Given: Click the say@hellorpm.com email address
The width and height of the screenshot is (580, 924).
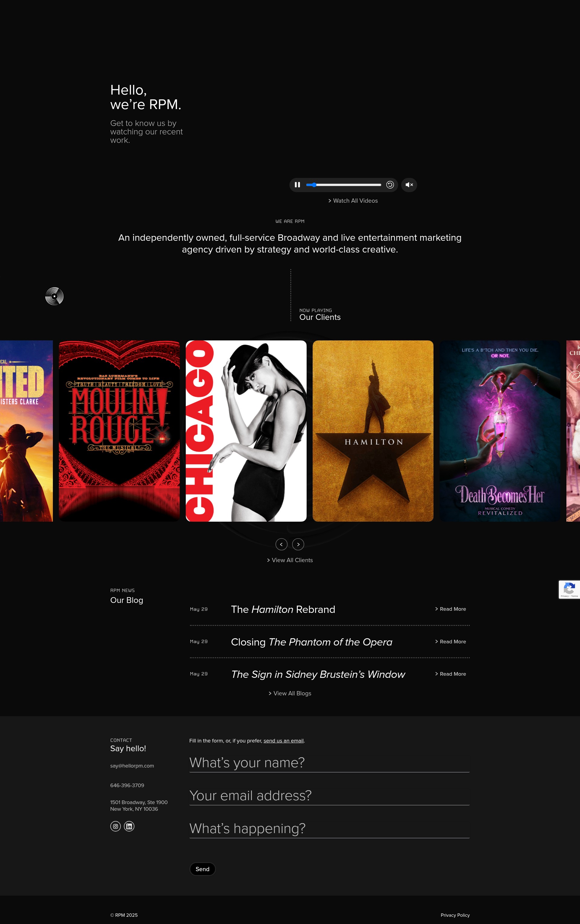Looking at the screenshot, I should (x=132, y=766).
